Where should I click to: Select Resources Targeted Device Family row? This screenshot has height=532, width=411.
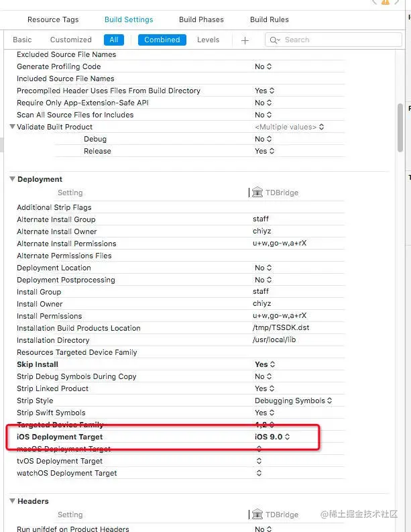click(181, 352)
